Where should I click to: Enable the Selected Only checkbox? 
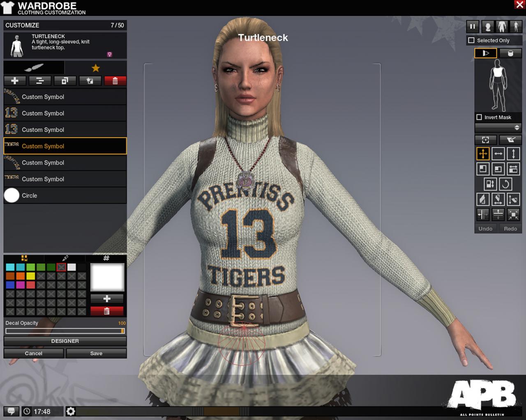click(x=471, y=40)
